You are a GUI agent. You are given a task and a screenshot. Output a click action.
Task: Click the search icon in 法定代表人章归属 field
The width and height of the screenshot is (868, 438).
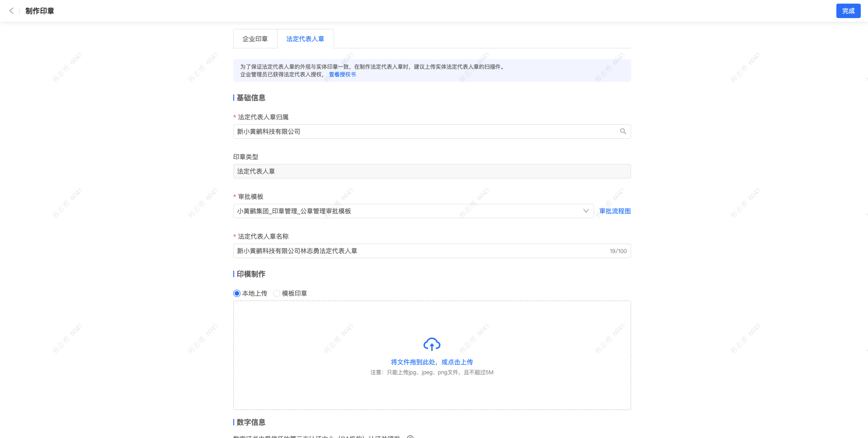point(623,132)
